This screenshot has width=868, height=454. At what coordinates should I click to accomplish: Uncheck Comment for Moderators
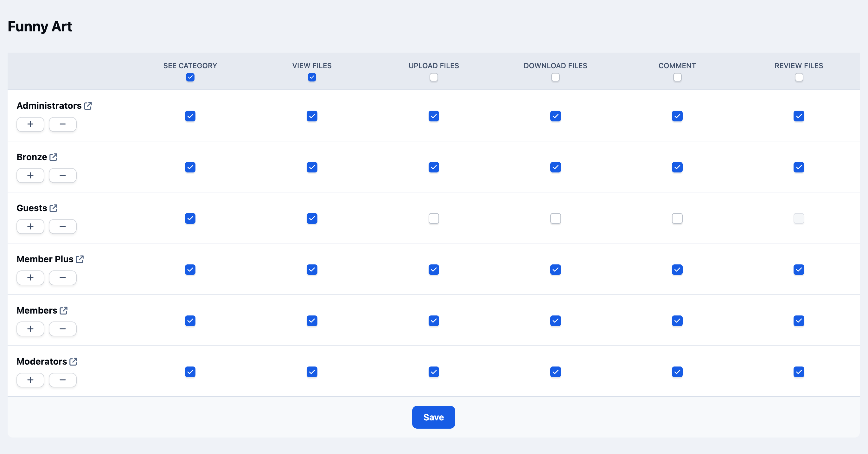pos(677,372)
